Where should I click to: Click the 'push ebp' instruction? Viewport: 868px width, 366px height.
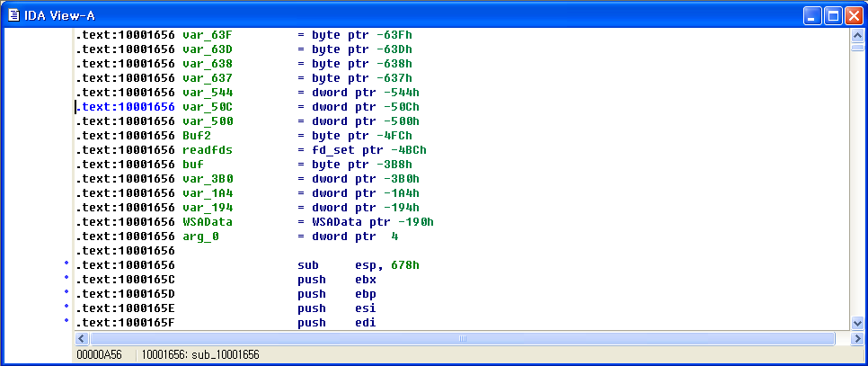click(337, 294)
